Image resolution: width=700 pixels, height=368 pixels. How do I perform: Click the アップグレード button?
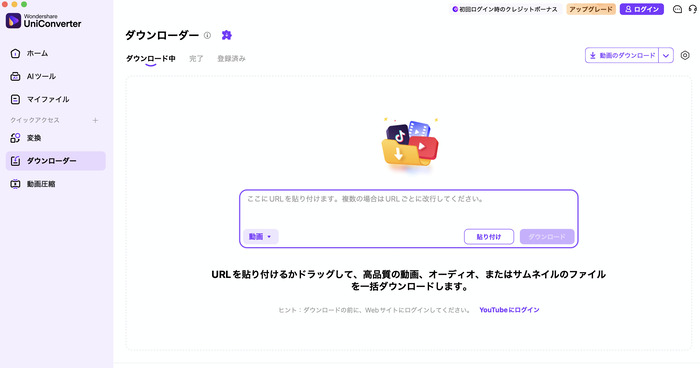tap(591, 9)
